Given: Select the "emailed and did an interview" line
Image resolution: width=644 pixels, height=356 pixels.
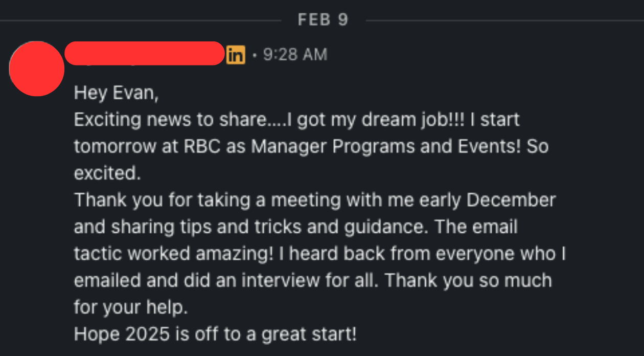Looking at the screenshot, I should (313, 280).
